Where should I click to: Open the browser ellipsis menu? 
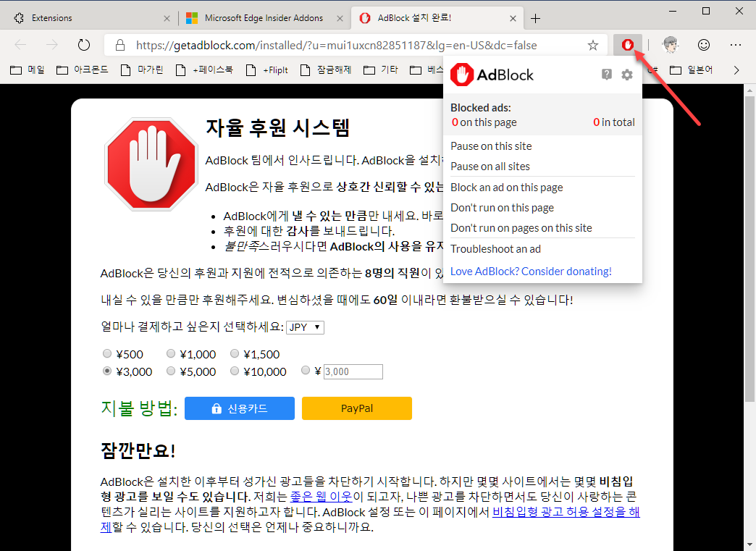point(735,45)
